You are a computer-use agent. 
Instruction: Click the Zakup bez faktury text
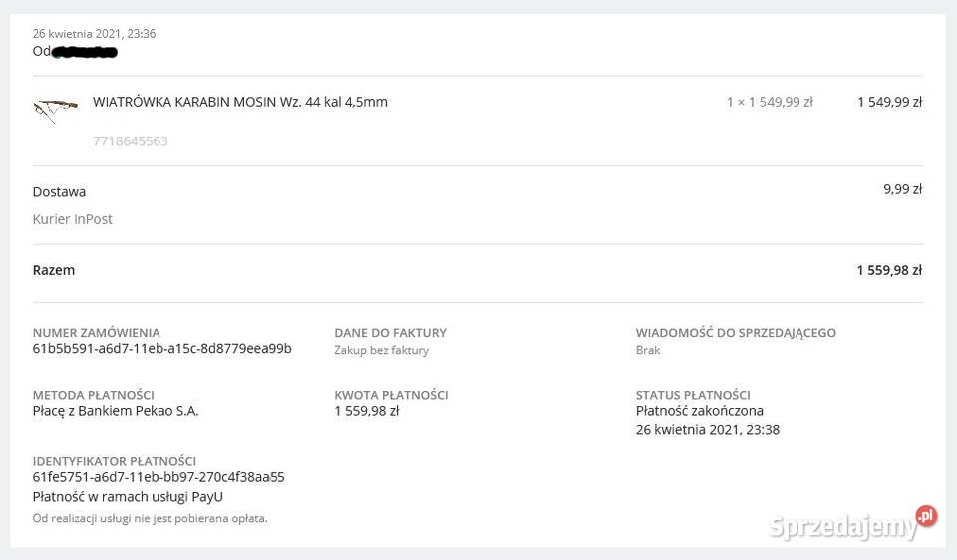[x=382, y=350]
